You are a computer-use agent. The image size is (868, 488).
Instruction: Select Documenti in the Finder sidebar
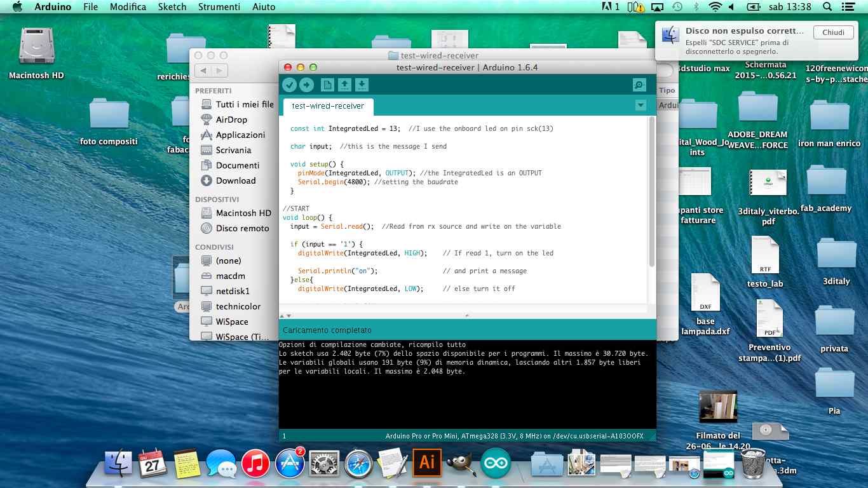click(229, 165)
